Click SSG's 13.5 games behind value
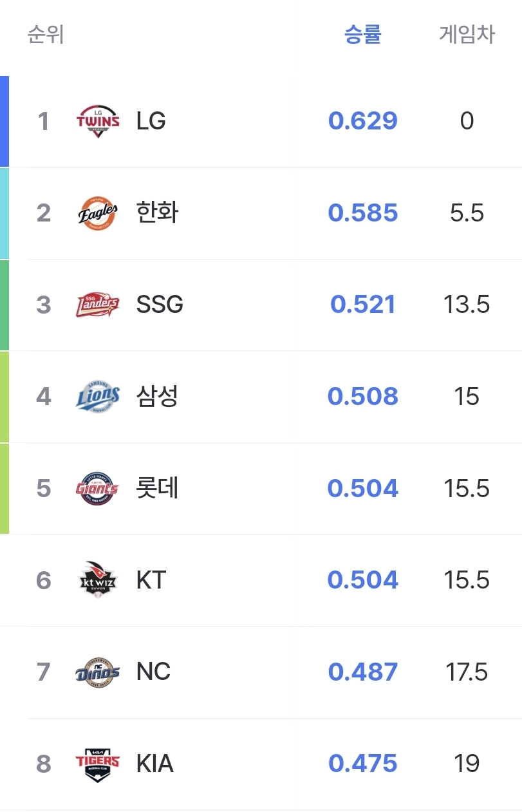The height and width of the screenshot is (812, 522). pos(467,305)
